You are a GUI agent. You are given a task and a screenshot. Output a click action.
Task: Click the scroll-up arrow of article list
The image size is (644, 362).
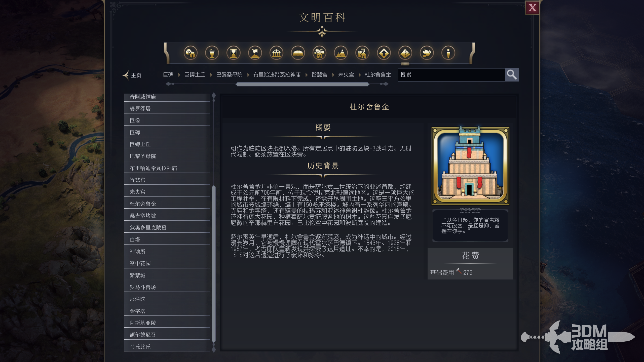[214, 96]
